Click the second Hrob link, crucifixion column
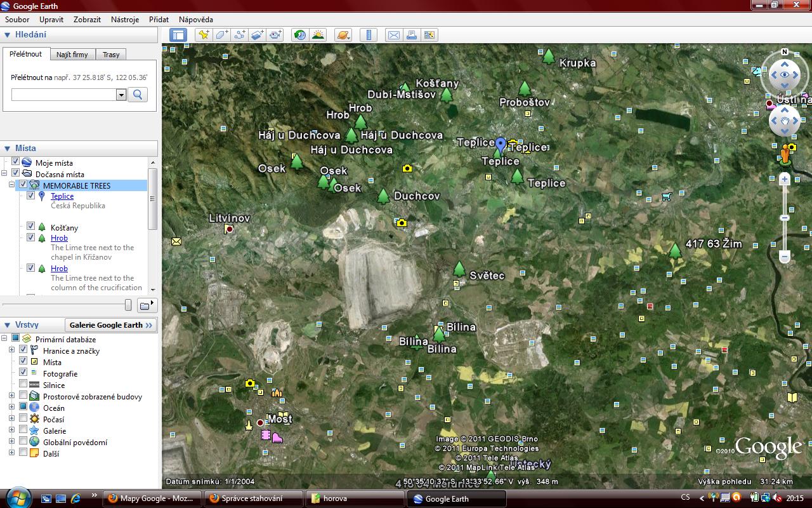Image resolution: width=812 pixels, height=508 pixels. click(59, 269)
